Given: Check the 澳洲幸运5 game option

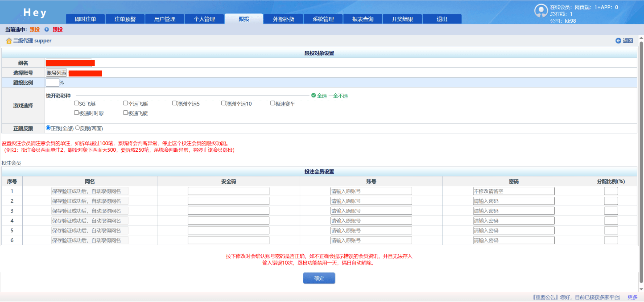Looking at the screenshot, I should coord(174,103).
